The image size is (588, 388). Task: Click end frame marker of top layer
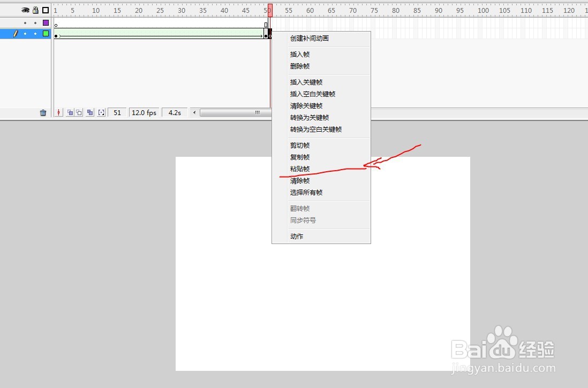tap(266, 25)
